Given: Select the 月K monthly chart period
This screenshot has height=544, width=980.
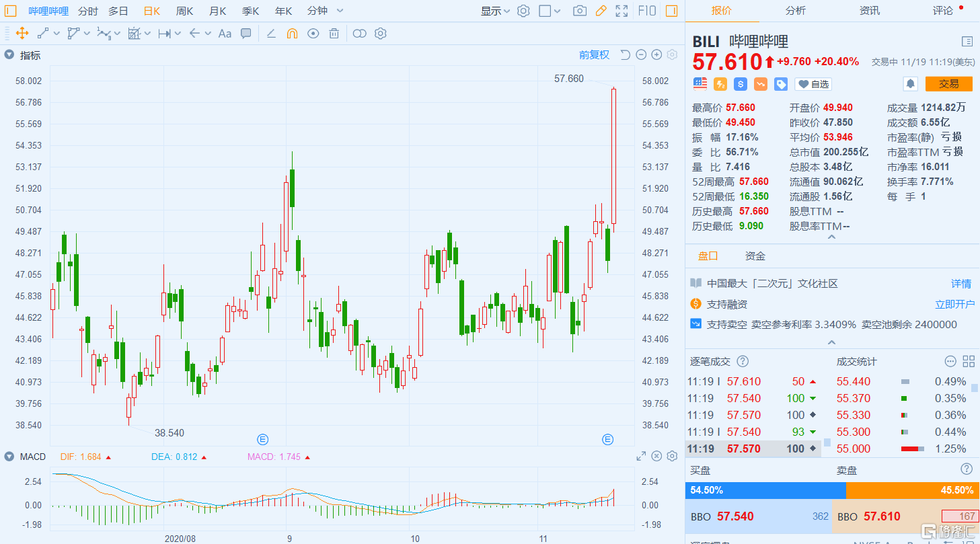Looking at the screenshot, I should tap(217, 11).
